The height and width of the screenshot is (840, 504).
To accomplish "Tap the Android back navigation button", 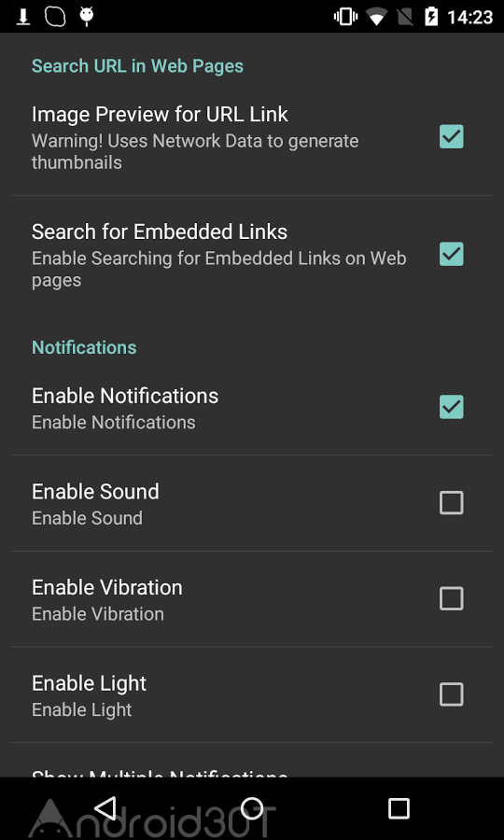I will pos(105,808).
